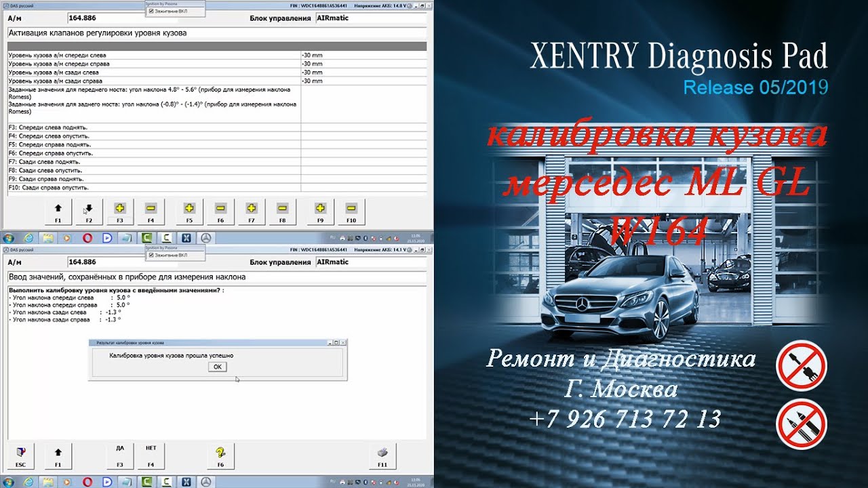Select row Уровень кузова а/м спереди справа

[216, 64]
